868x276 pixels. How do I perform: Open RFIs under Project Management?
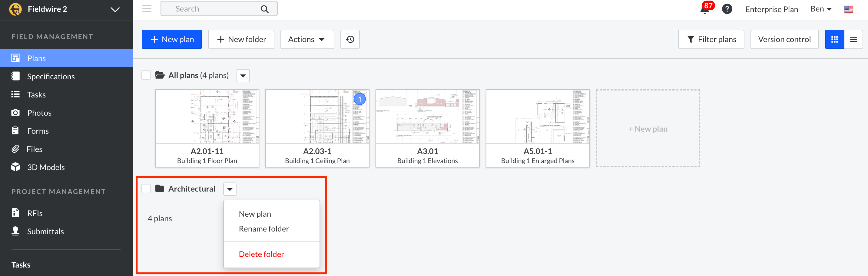tap(35, 213)
